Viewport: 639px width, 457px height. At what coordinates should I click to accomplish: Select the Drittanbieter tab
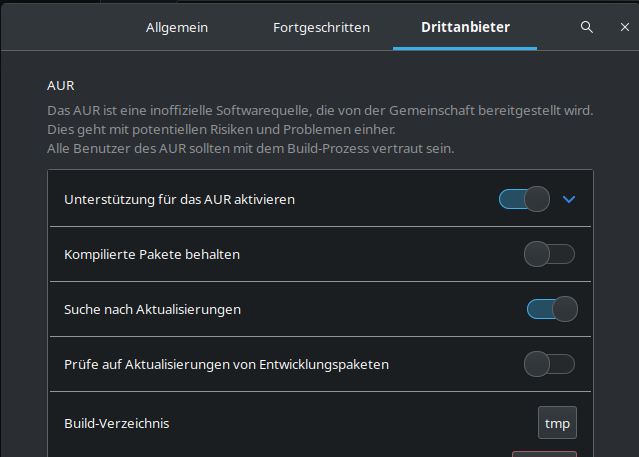464,27
